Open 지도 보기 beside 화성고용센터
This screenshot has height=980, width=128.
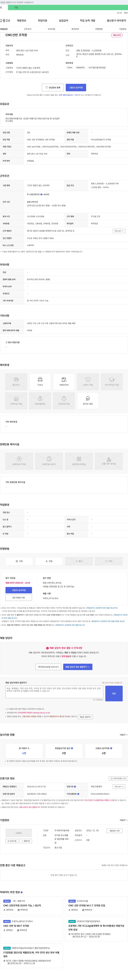click(119, 787)
